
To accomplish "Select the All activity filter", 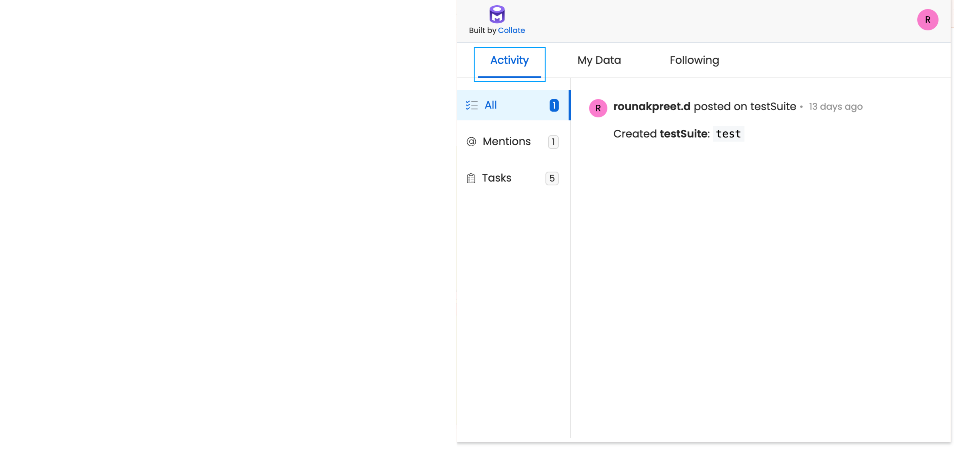I will tap(491, 105).
